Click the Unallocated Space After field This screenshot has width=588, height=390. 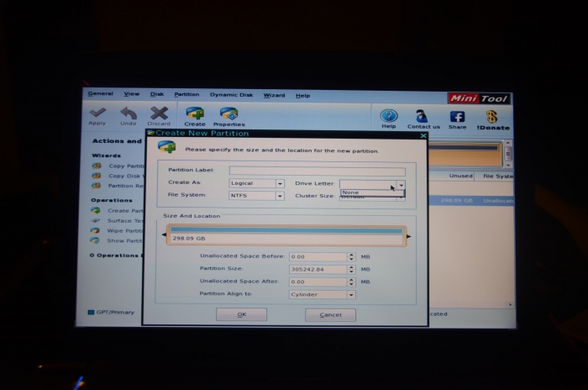click(318, 282)
